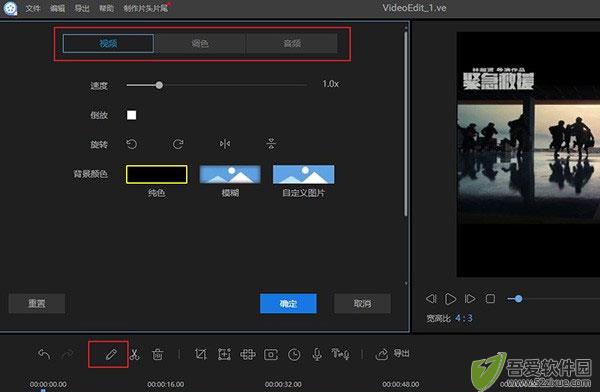
Task: Open the 文件 menu
Action: pos(33,8)
